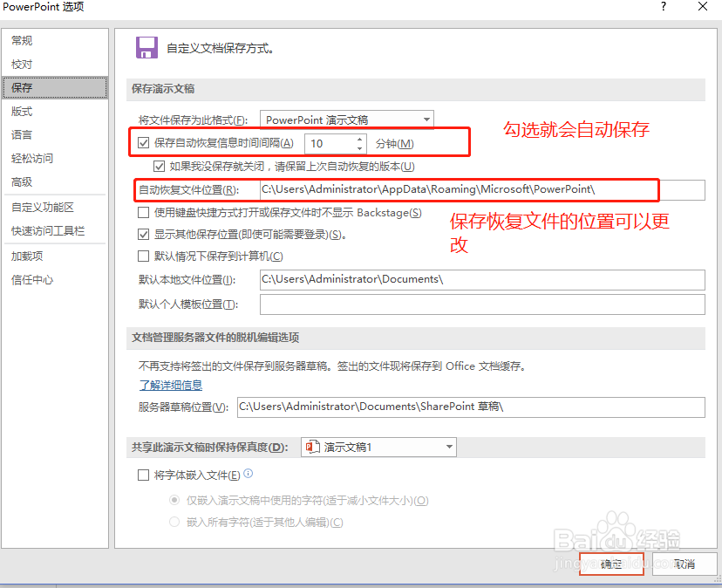This screenshot has width=722, height=588.
Task: Click the presentation icon in 演示文稿1 selector
Action: 311,447
